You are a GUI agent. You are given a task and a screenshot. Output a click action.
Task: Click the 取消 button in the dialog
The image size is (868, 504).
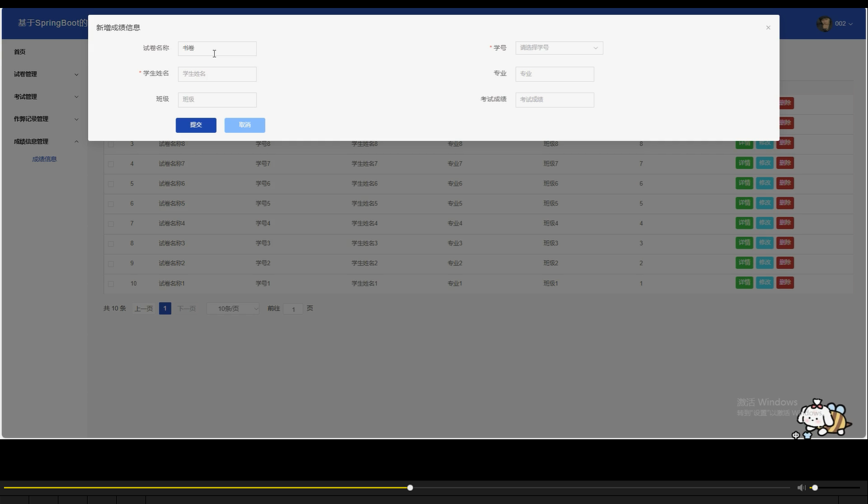(245, 125)
